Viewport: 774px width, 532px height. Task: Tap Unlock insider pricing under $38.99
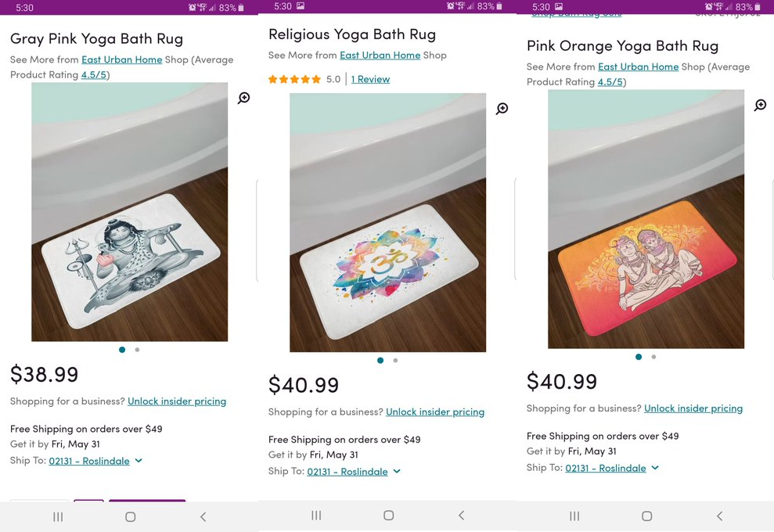coord(177,401)
